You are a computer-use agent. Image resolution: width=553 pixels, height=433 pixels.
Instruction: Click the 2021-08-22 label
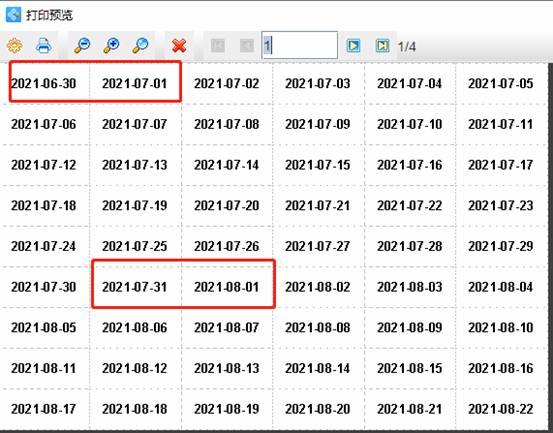501,409
